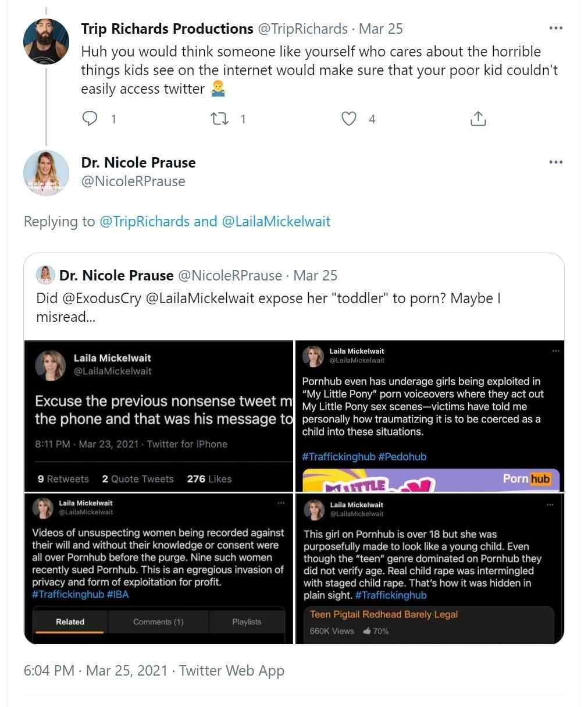Viewport: 588px width, 707px height.
Task: Open Dr. Nicole Prause profile avatar
Action: [x=46, y=173]
